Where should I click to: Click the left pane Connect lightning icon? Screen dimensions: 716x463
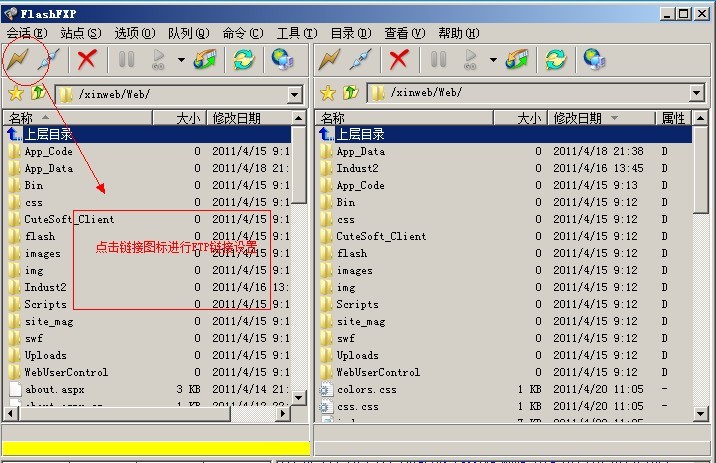click(18, 59)
